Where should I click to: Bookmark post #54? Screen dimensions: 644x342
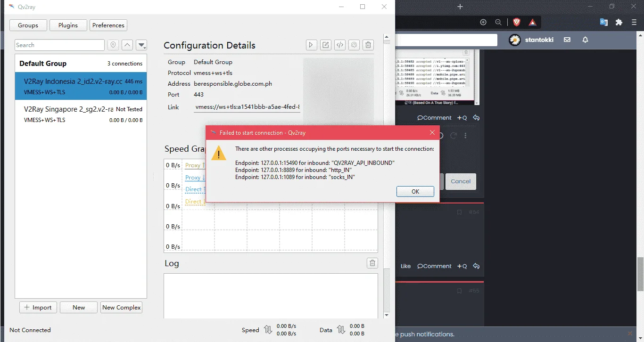click(x=459, y=212)
